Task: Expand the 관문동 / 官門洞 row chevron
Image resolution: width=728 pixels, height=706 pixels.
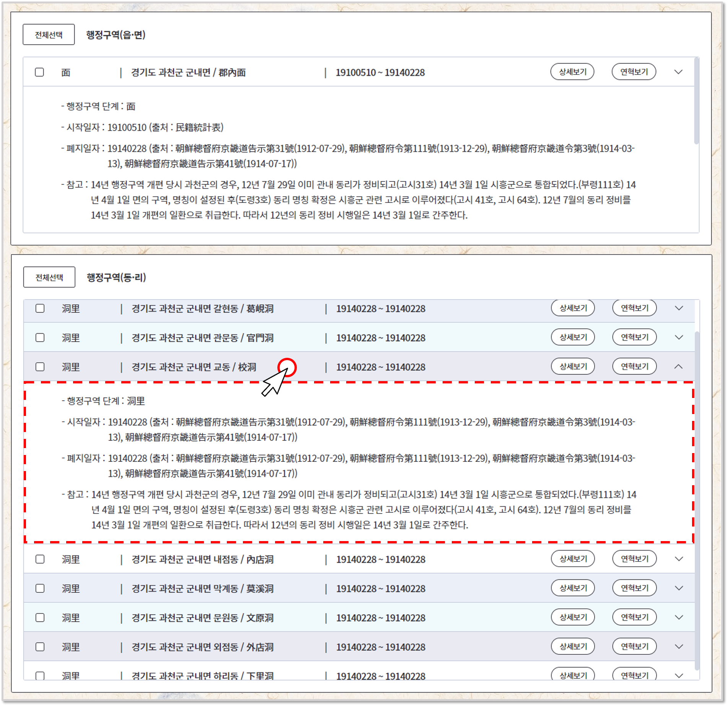Action: [679, 338]
